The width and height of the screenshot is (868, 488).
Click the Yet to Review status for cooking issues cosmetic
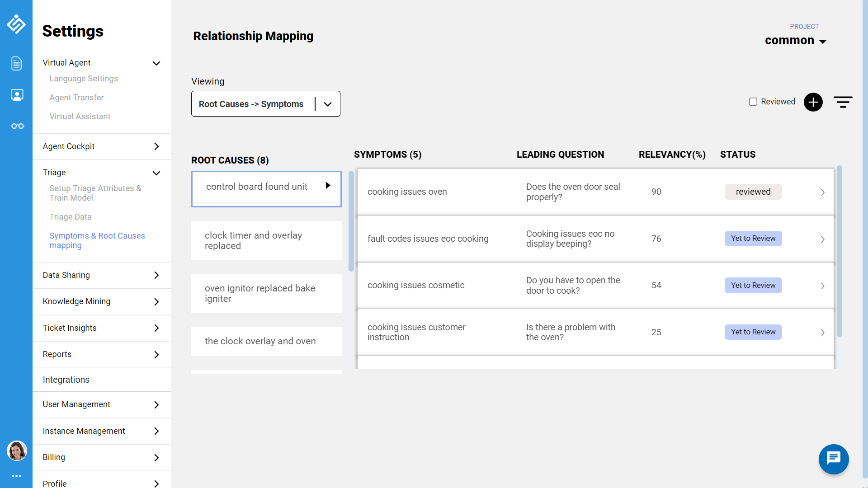(x=753, y=285)
